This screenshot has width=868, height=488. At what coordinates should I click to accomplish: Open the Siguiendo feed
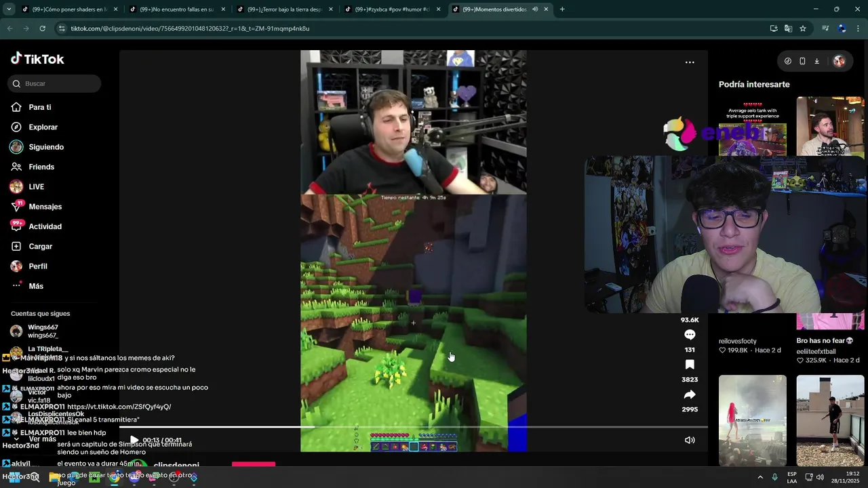pos(46,147)
